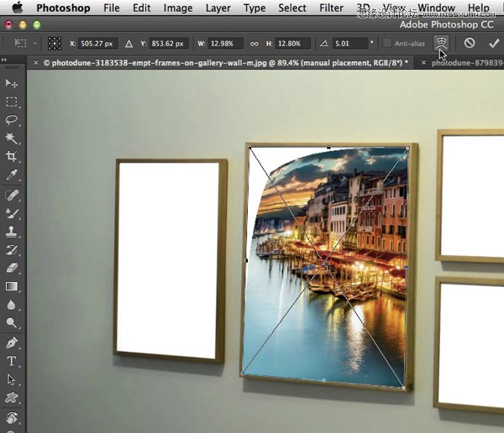Click the width percentage field

225,44
